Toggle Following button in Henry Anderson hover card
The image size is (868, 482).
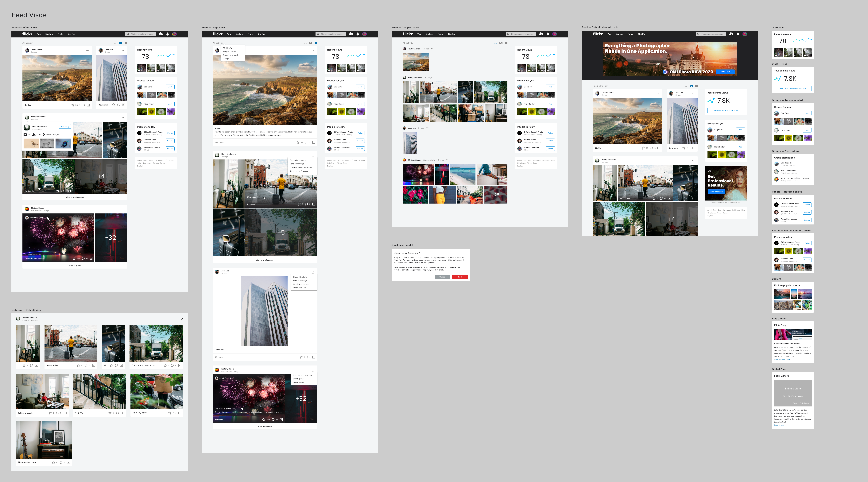click(65, 127)
